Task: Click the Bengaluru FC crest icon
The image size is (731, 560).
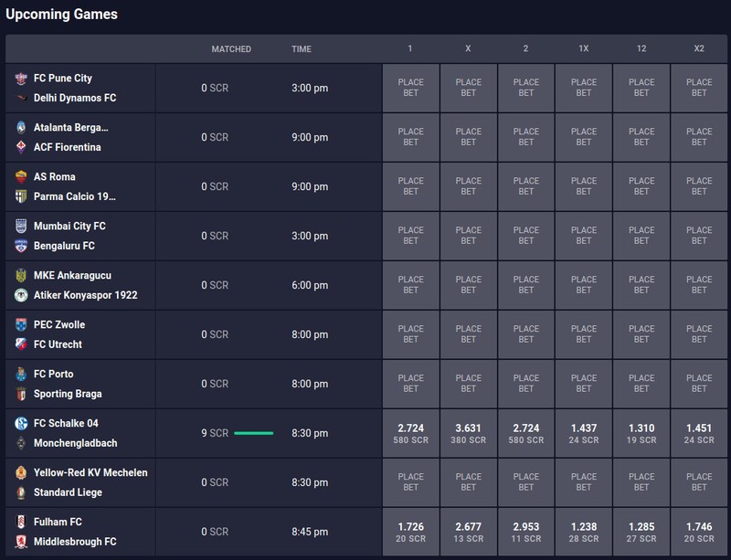Action: (x=21, y=246)
